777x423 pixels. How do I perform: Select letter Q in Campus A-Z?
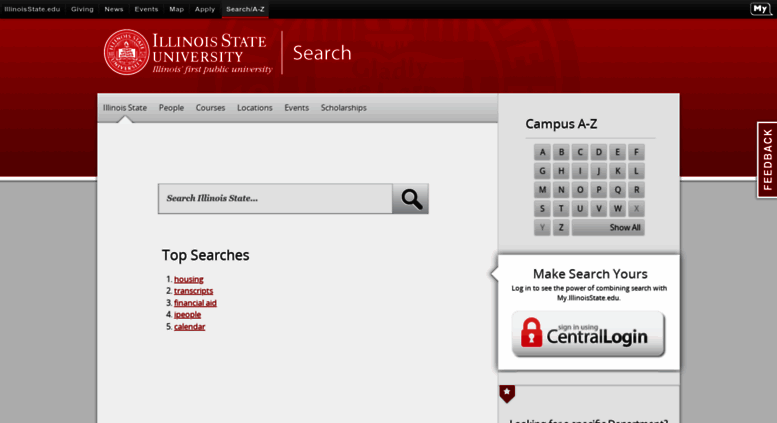tap(617, 190)
